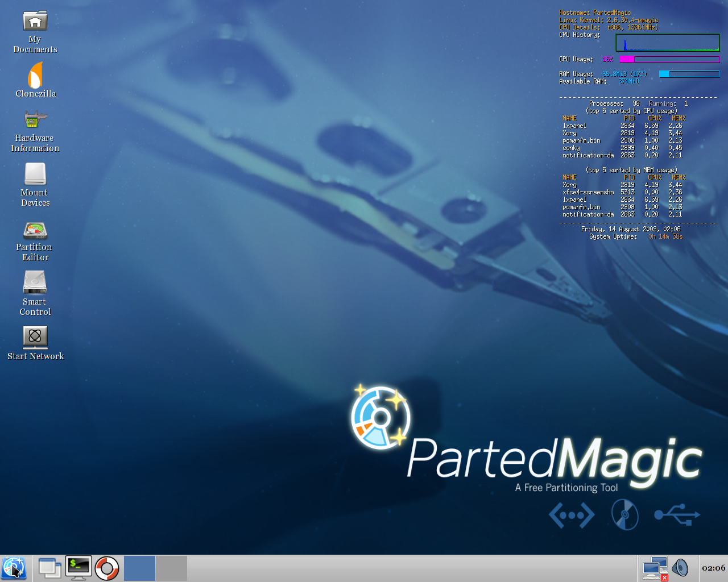Click the blue RAM Usage bar
Viewport: 728px width, 582px height.
pyautogui.click(x=689, y=74)
